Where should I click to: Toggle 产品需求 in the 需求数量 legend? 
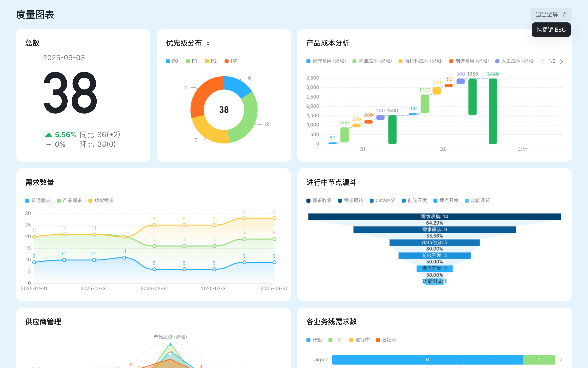tap(69, 201)
